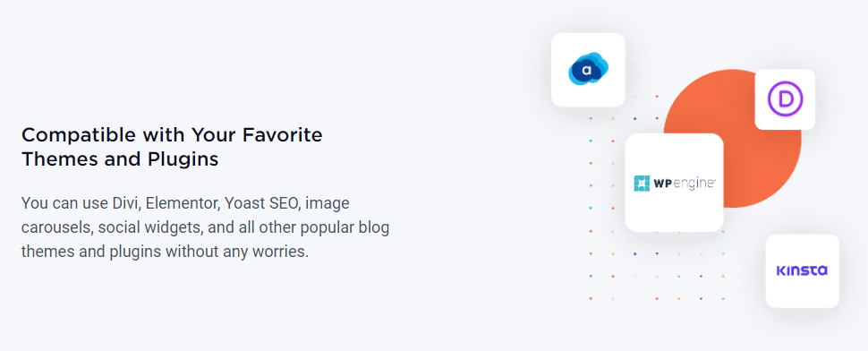Click the teal WP Engine square icon
Viewport: 868px width, 351px height.
point(642,184)
